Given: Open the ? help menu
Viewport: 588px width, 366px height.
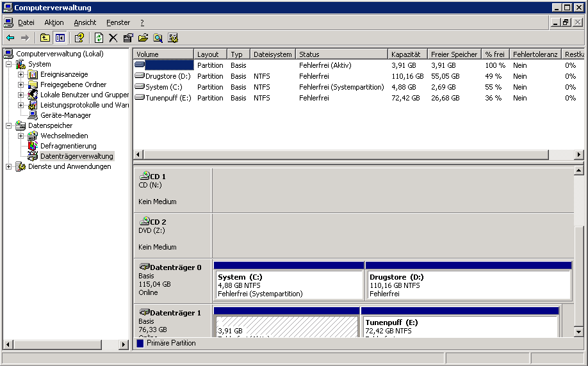Looking at the screenshot, I should [x=142, y=22].
